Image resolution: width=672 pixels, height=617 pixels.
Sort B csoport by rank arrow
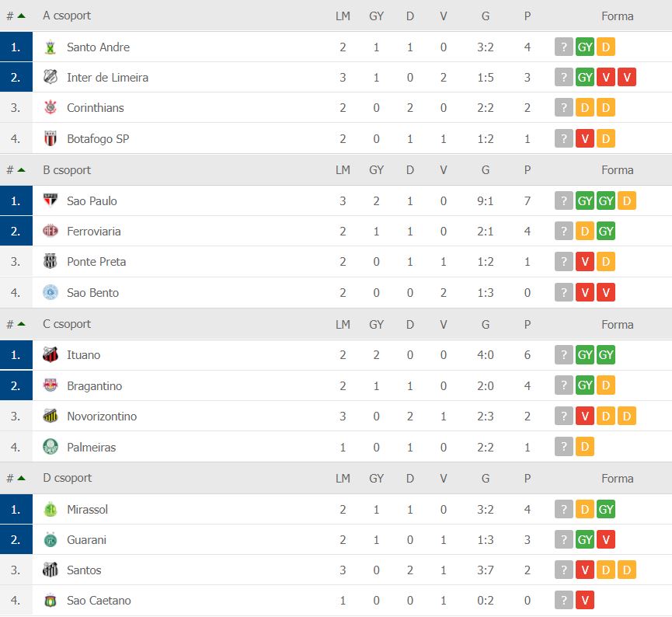[21, 170]
